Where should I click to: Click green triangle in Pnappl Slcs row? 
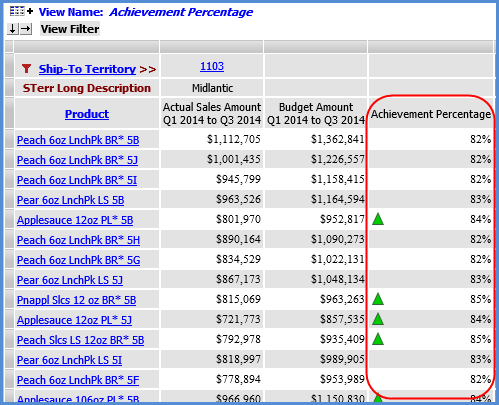pos(378,299)
